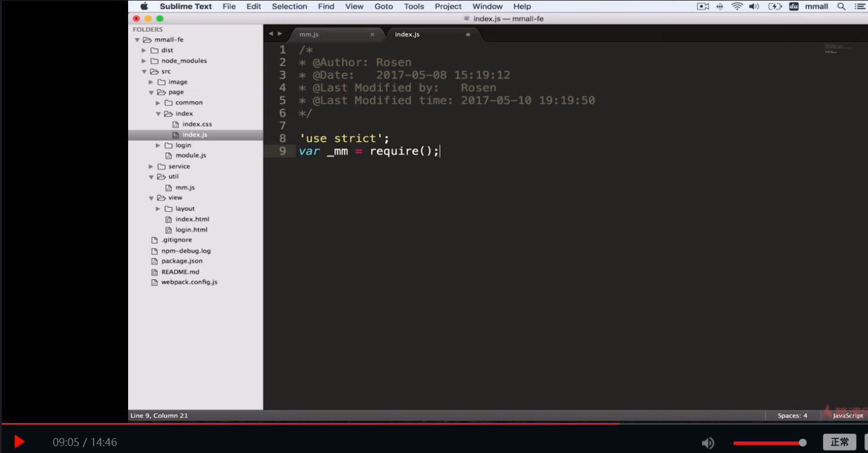Collapse the util folder
This screenshot has height=453, width=868.
click(151, 177)
